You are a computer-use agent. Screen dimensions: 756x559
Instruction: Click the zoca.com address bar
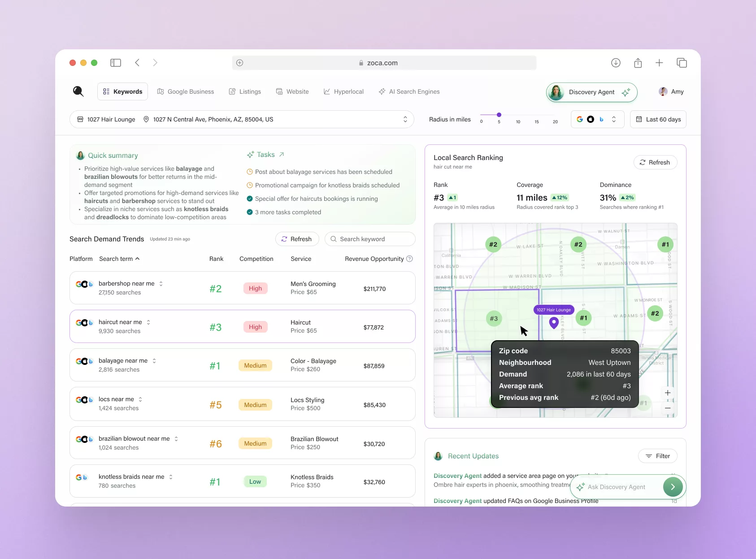384,63
